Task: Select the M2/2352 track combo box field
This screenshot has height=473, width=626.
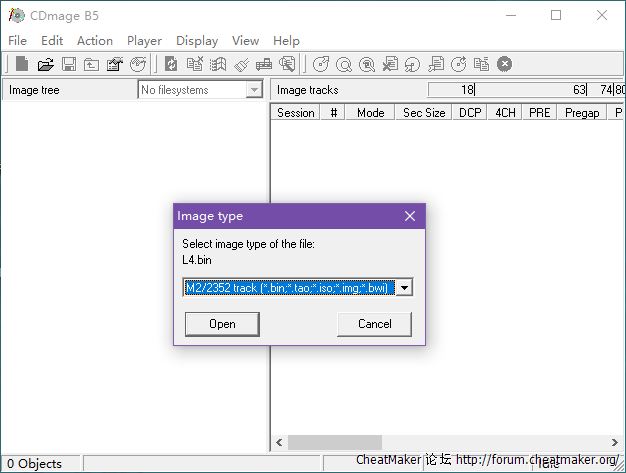Action: (289, 288)
